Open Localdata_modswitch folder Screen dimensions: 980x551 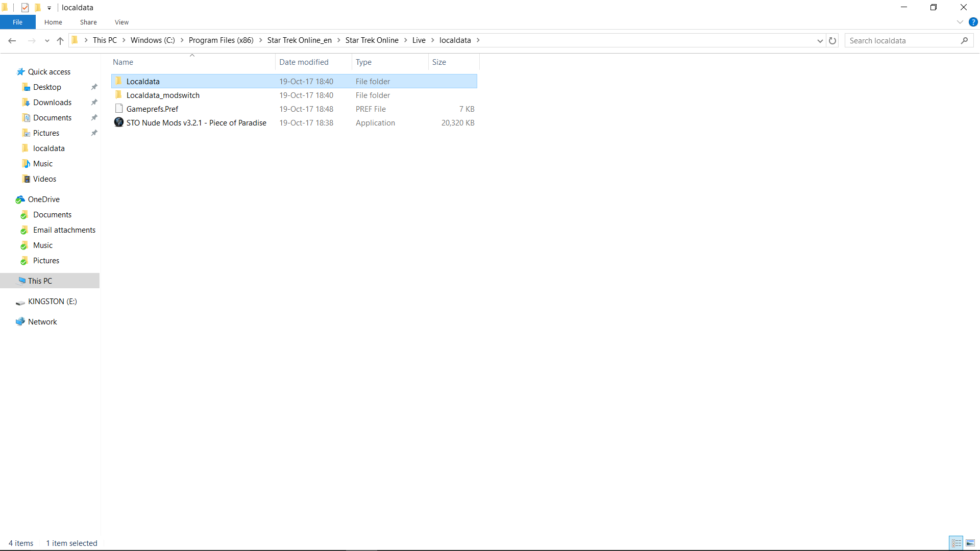click(163, 95)
